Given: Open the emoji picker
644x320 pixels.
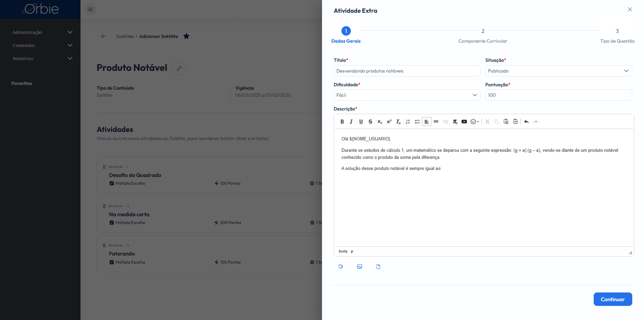Looking at the screenshot, I should (x=475, y=122).
